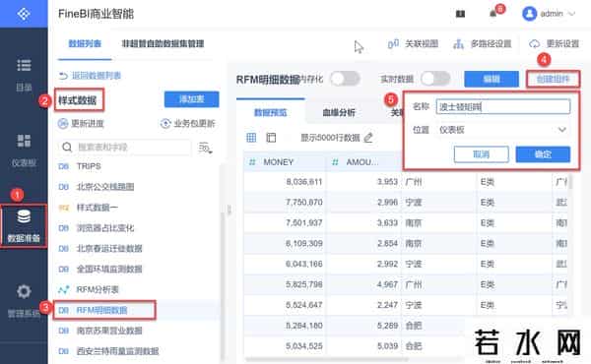Viewport: 591px width, 364px height.
Task: Click the table horizontal scrollbar
Action: (326, 359)
